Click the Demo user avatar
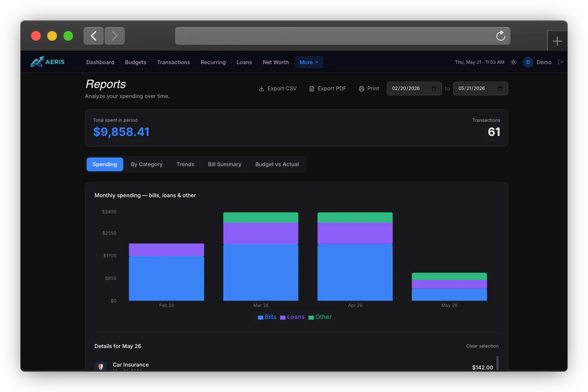 pos(528,62)
